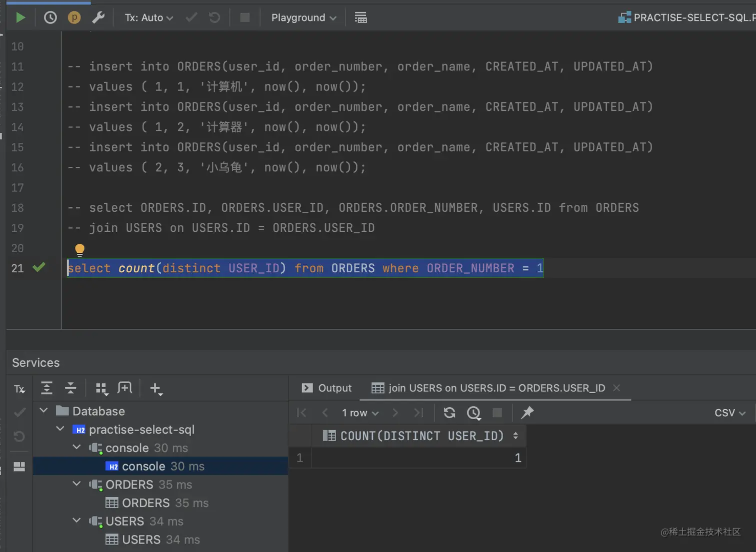Click the rollback arrow in the editor toolbar
This screenshot has height=552, width=756.
214,17
